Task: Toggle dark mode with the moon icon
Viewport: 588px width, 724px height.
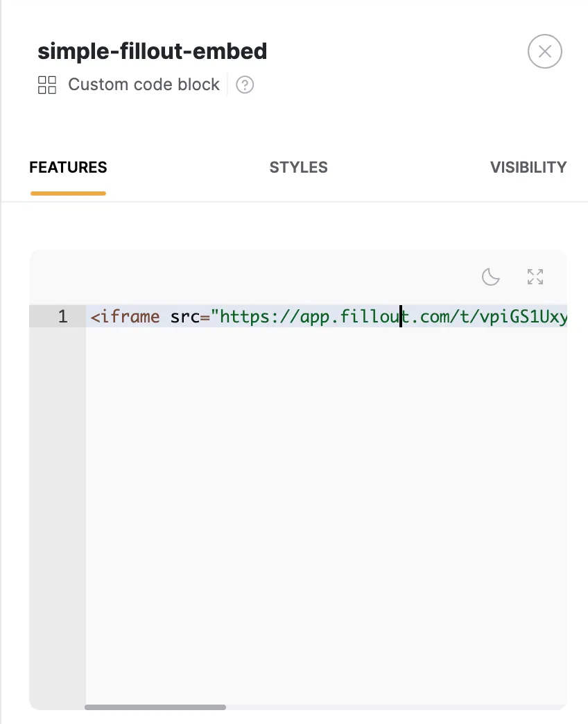Action: (491, 277)
